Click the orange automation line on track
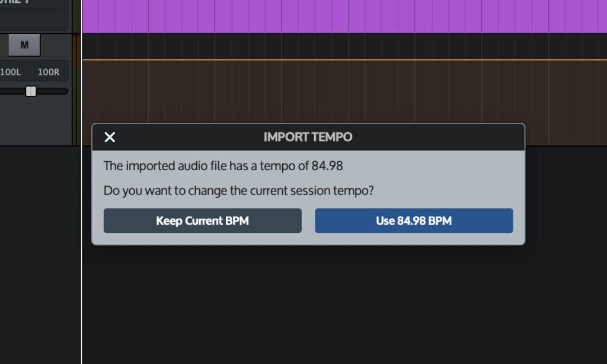607x364 pixels. coord(344,60)
